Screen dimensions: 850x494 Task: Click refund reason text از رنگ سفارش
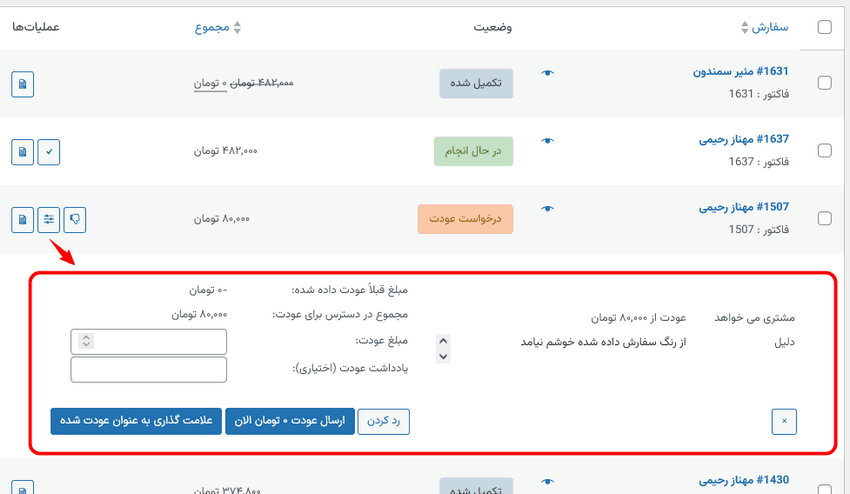click(603, 342)
